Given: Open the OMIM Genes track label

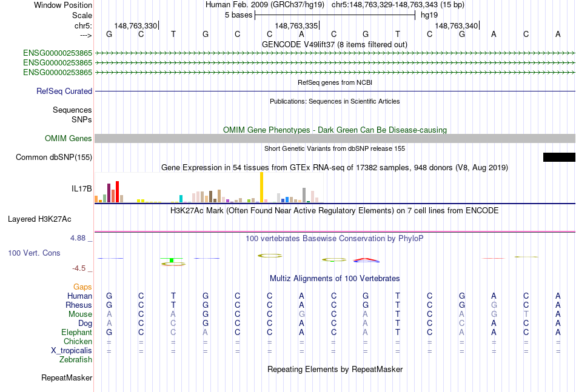Looking at the screenshot, I should pyautogui.click(x=68, y=138).
